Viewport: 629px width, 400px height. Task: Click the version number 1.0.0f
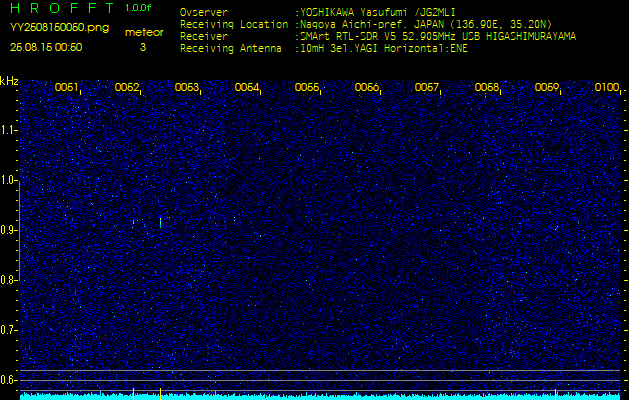tap(138, 8)
